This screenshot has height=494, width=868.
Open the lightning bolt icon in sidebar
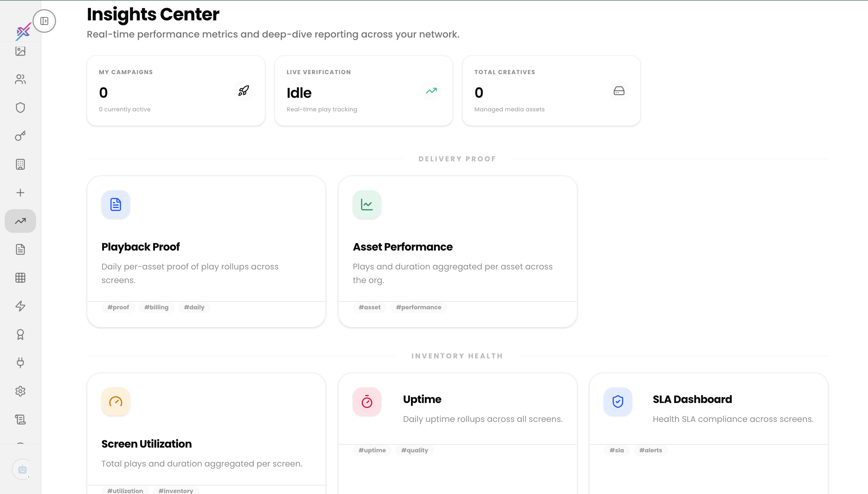20,306
